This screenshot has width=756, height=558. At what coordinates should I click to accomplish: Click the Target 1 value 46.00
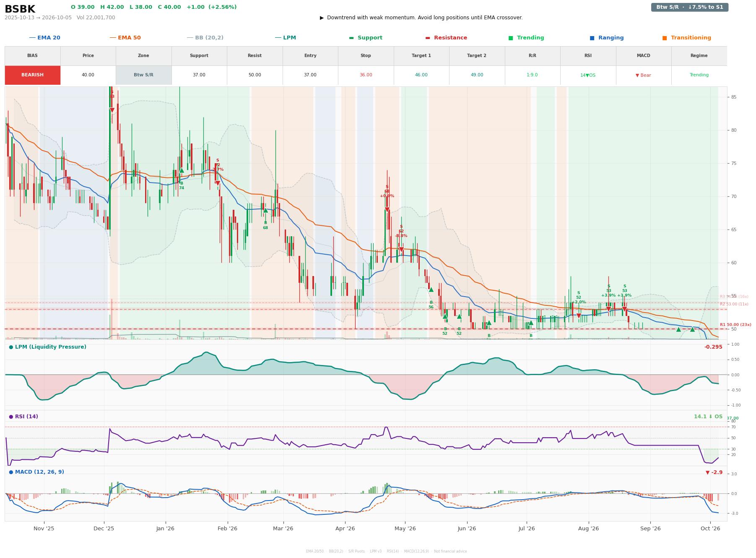421,75
